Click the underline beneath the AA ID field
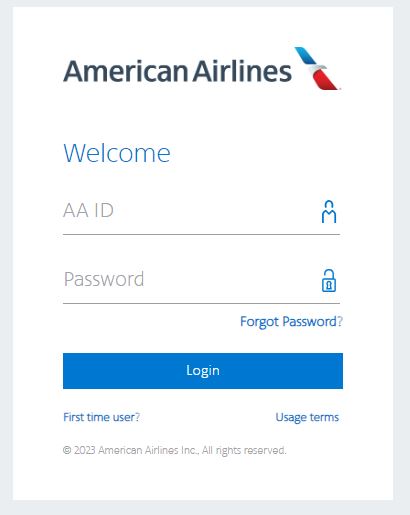 tap(201, 234)
